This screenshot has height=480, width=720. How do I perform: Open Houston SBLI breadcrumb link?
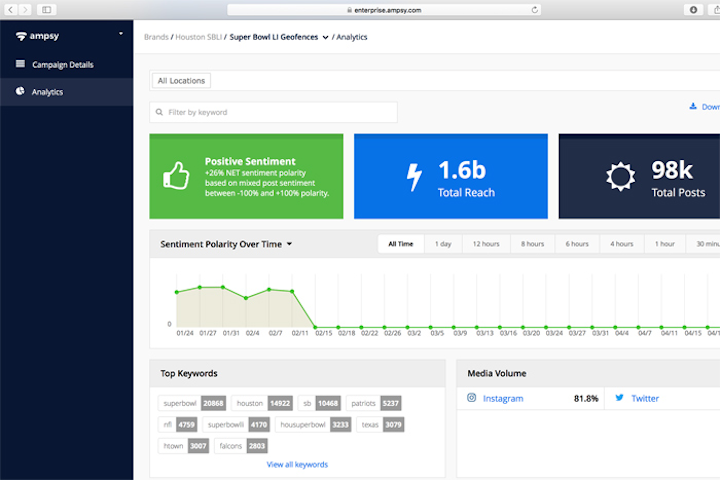click(198, 37)
